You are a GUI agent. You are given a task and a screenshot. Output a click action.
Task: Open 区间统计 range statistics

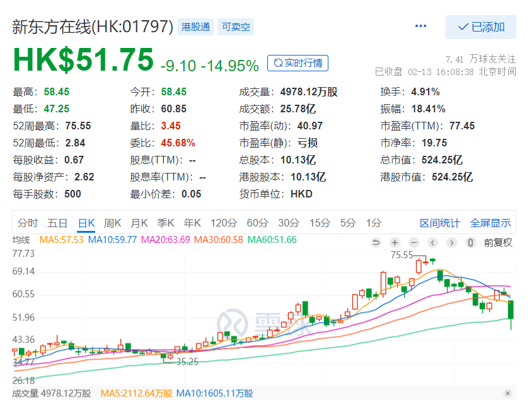coord(440,223)
